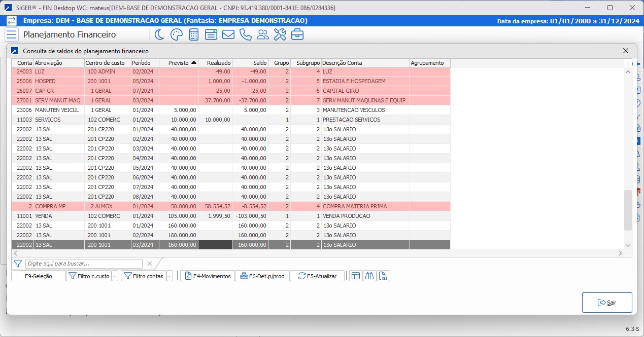Open the color palette theme icon
The height and width of the screenshot is (337, 644).
tap(176, 34)
